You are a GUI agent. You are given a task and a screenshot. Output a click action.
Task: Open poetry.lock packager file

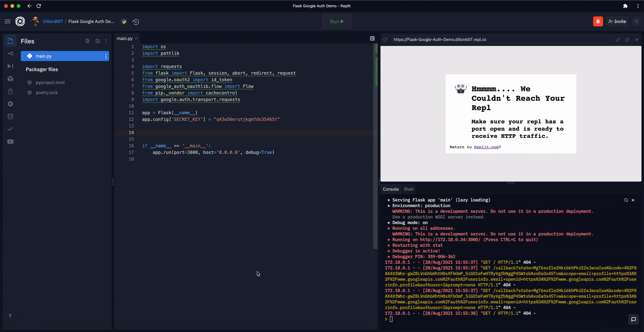click(47, 92)
